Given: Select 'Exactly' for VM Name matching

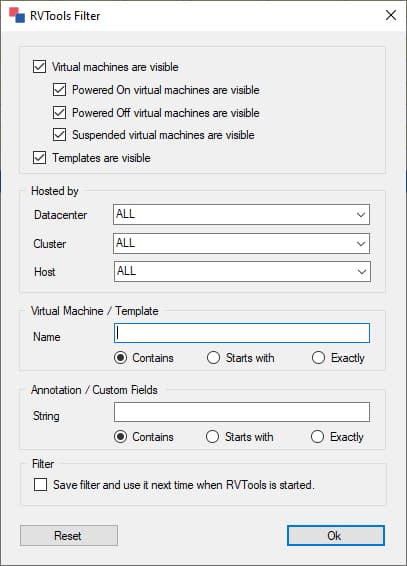Looking at the screenshot, I should pyautogui.click(x=318, y=358).
